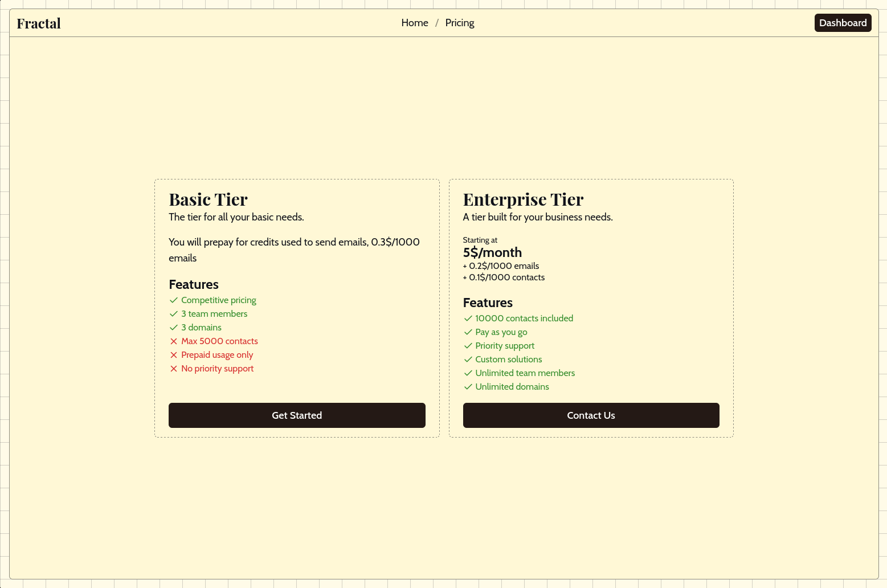Select the Basic Tier heading
This screenshot has width=887, height=588.
click(x=208, y=199)
